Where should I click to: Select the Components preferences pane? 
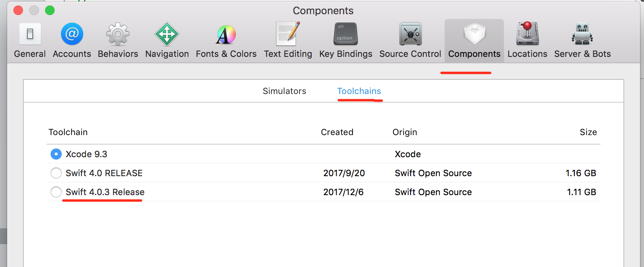(x=474, y=41)
